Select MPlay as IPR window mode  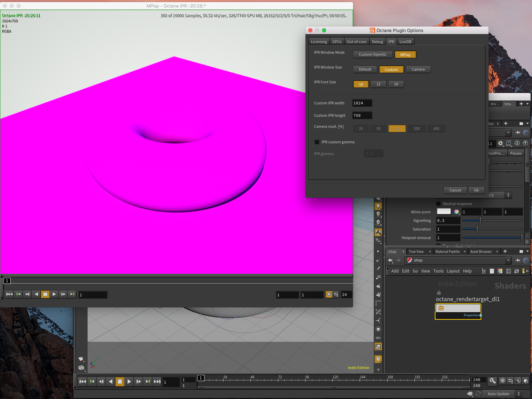pos(405,54)
